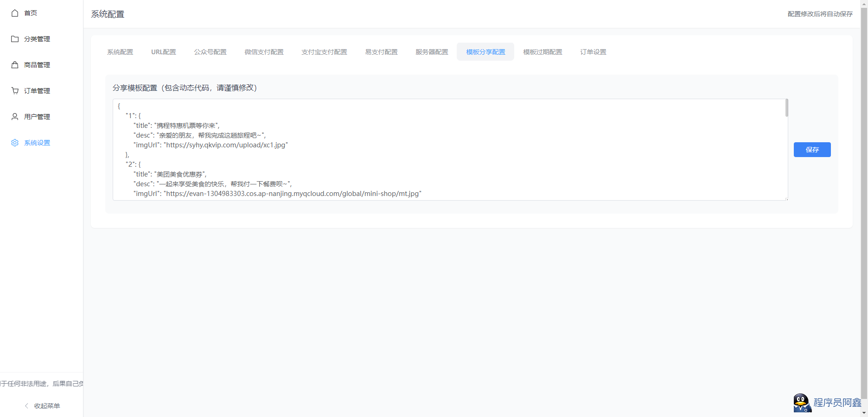Screen dimensions: 868x417
Task: Open the 公众号配置 tab
Action: 210,52
